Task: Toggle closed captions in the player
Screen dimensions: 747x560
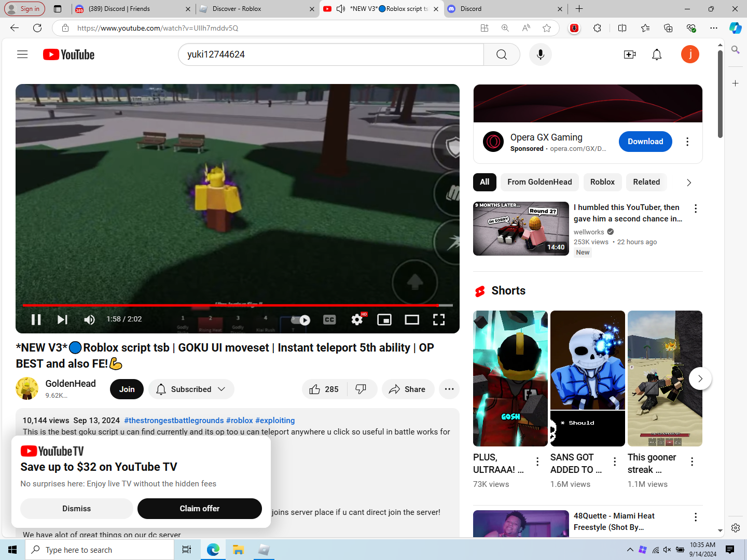Action: (329, 319)
